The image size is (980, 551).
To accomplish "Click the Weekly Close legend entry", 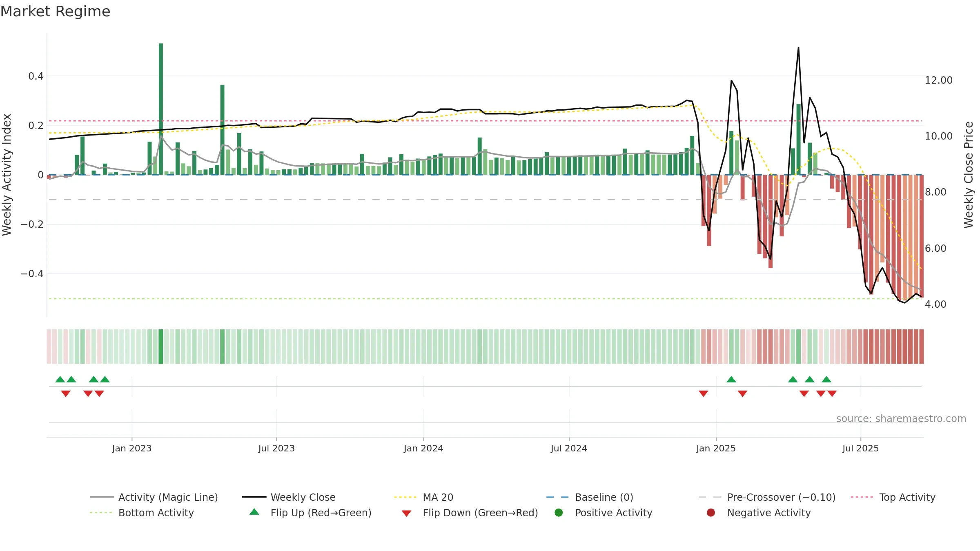I will point(289,497).
